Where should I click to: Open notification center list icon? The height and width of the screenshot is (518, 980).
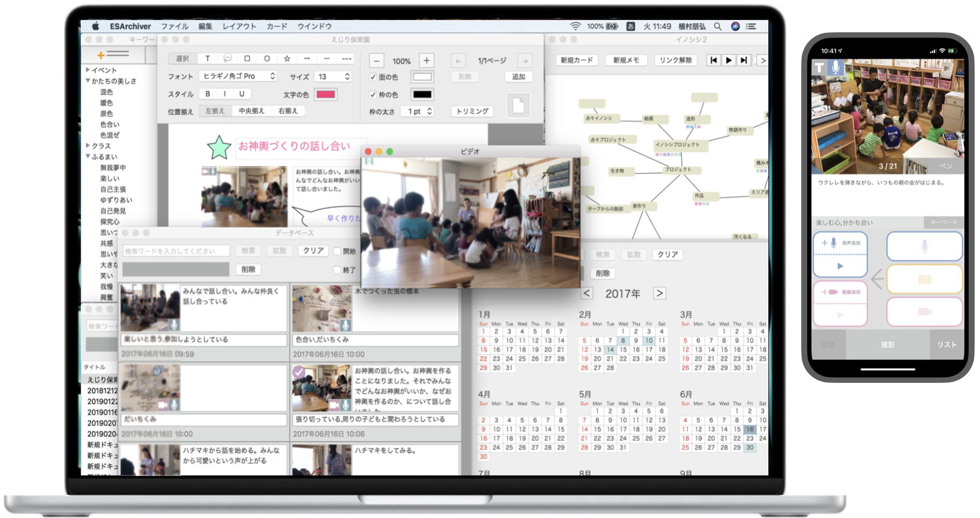[x=751, y=26]
